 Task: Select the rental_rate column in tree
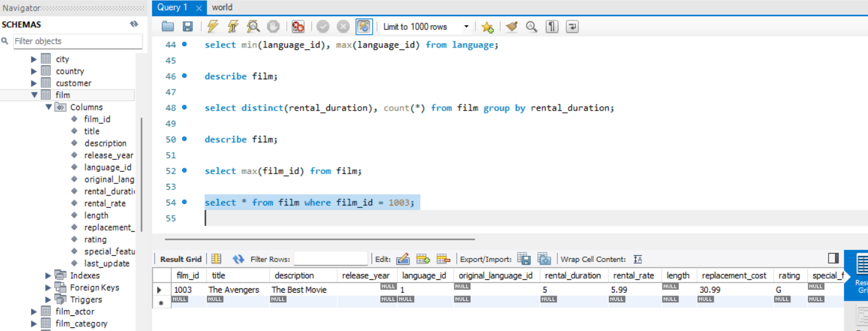coord(105,203)
